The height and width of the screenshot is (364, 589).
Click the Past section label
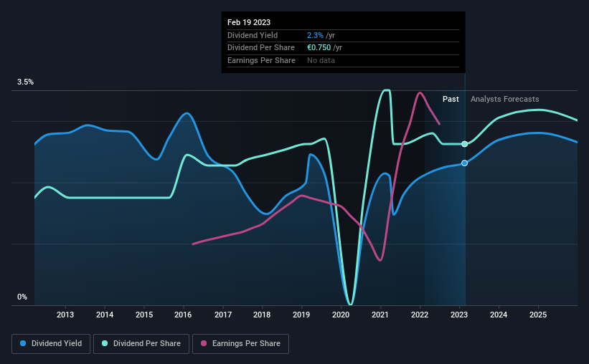(451, 99)
